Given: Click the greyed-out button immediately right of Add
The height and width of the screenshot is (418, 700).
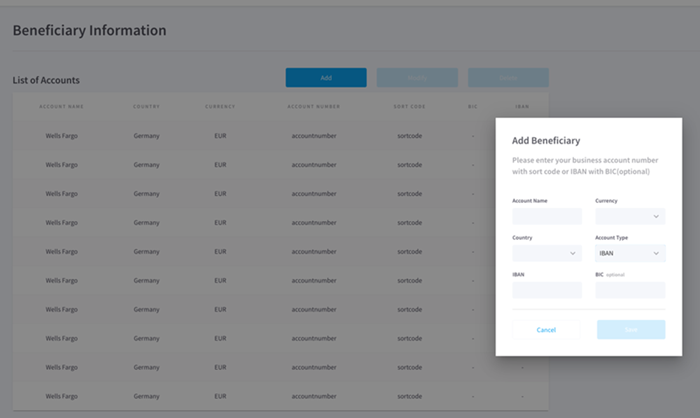Looking at the screenshot, I should click(417, 78).
